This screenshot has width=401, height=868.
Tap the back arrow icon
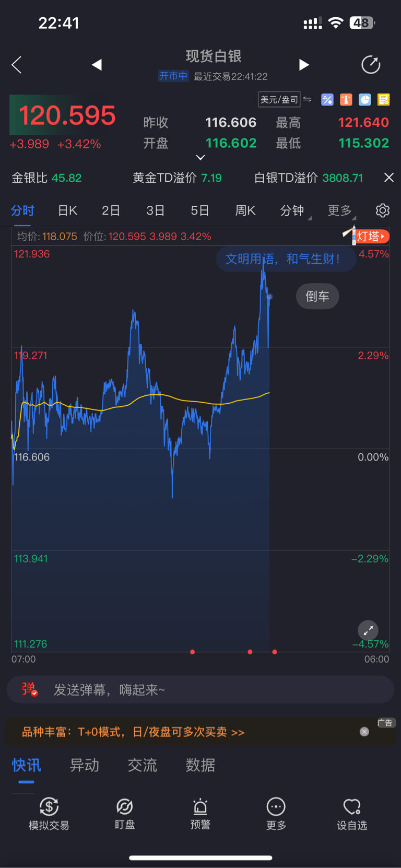[x=17, y=65]
